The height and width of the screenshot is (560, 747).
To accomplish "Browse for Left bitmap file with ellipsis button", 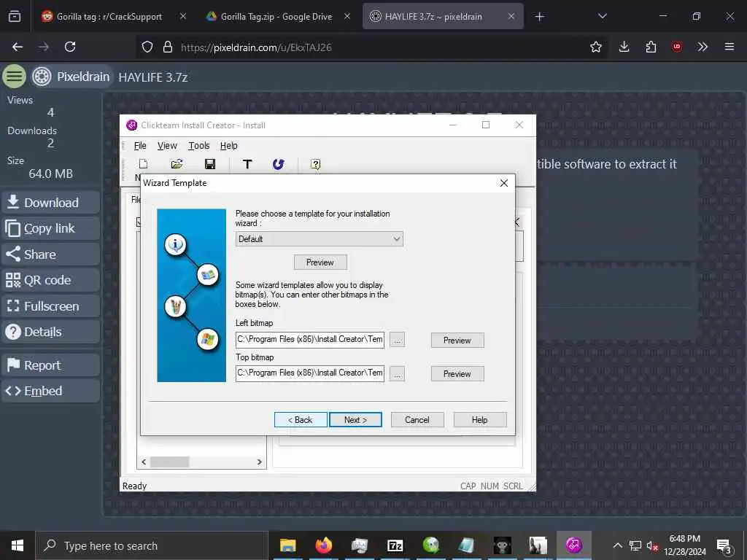I will pos(398,340).
